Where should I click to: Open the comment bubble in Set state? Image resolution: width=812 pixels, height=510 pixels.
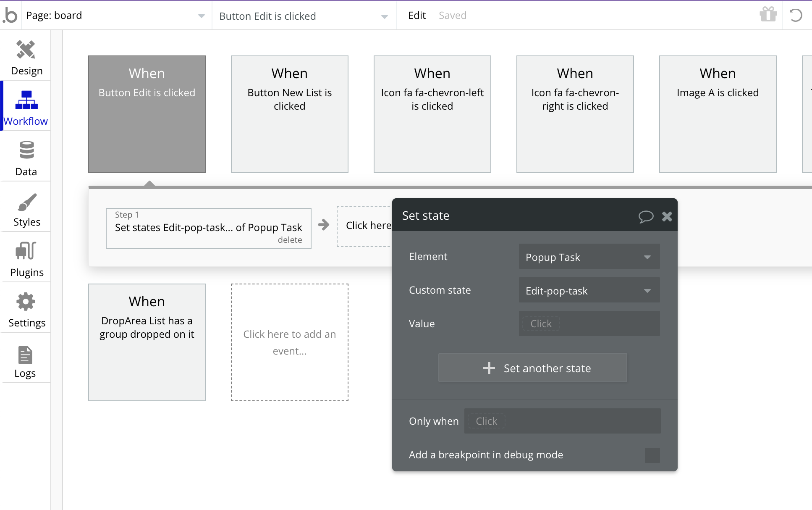click(x=646, y=216)
